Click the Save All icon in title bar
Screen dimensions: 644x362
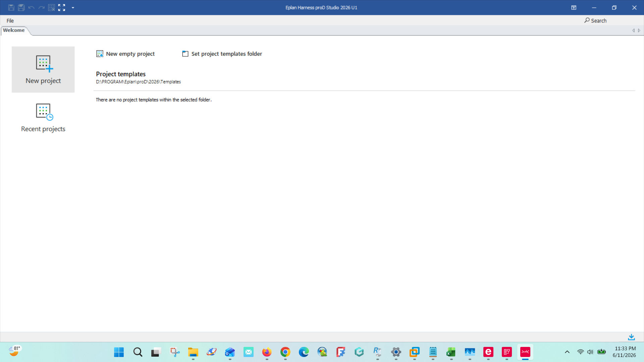click(x=21, y=7)
